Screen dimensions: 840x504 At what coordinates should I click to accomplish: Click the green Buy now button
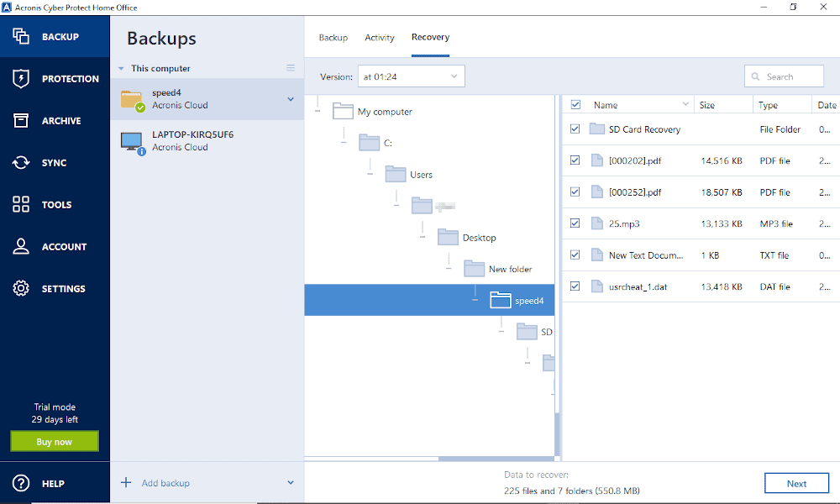pyautogui.click(x=55, y=441)
